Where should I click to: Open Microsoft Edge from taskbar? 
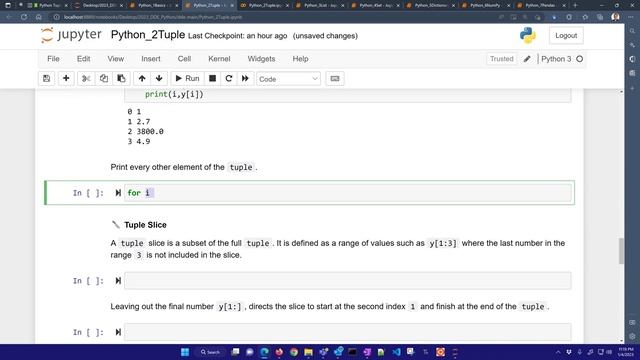coord(264,352)
